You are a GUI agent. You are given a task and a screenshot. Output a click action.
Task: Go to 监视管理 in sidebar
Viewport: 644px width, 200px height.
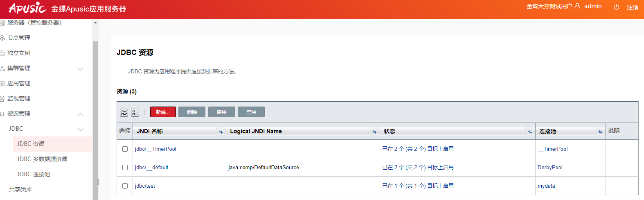[x=19, y=98]
